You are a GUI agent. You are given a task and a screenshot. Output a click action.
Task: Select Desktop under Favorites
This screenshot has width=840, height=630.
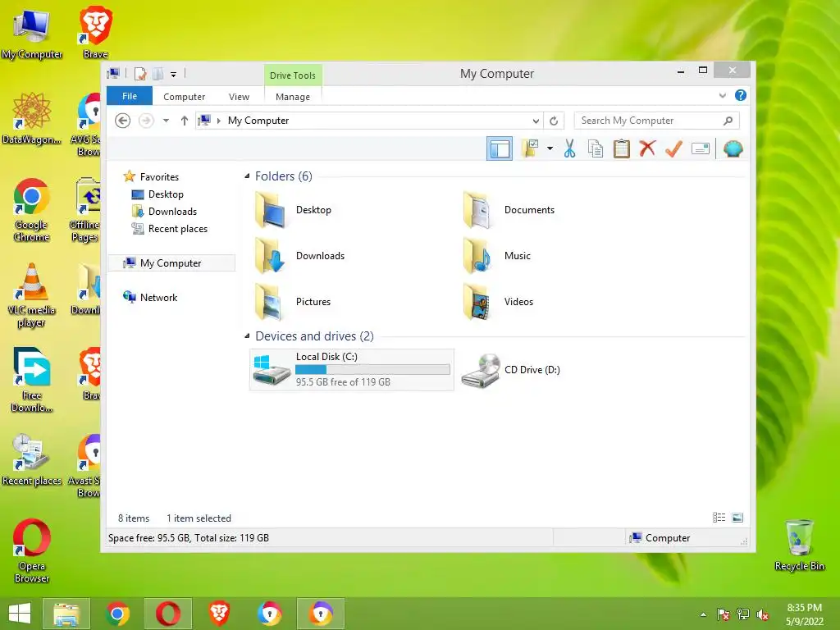point(166,194)
